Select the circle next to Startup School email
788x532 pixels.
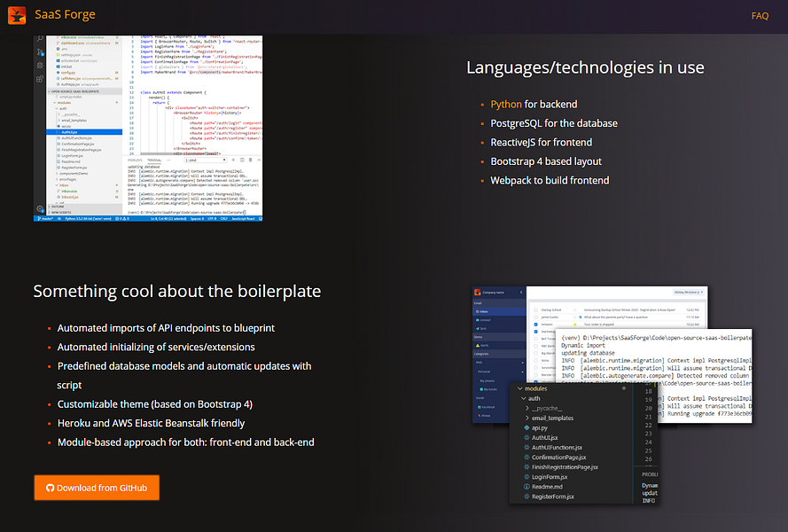[x=535, y=309]
